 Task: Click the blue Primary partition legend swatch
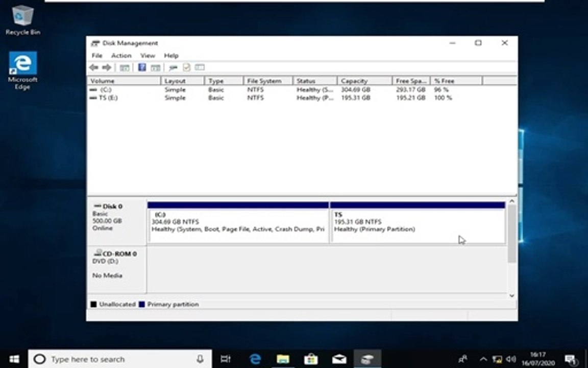pyautogui.click(x=142, y=304)
